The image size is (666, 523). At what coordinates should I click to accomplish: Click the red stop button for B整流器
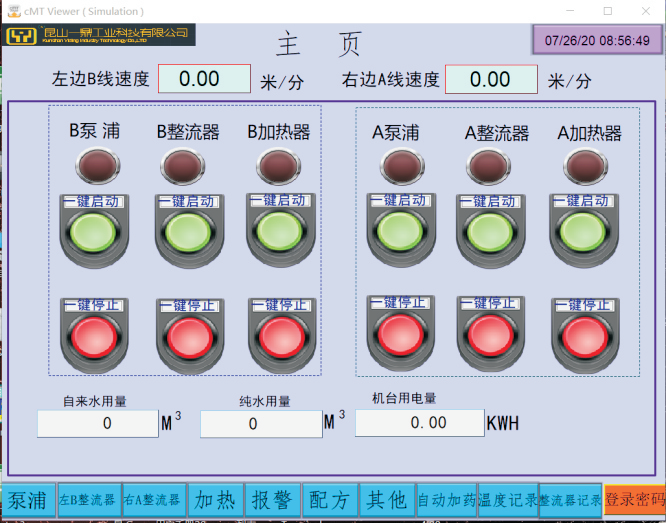coord(189,337)
